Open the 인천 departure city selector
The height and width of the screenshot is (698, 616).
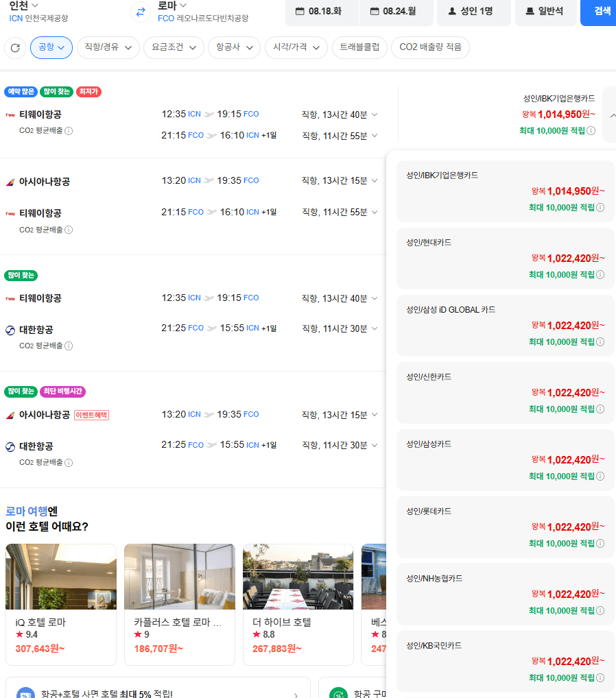pos(23,5)
